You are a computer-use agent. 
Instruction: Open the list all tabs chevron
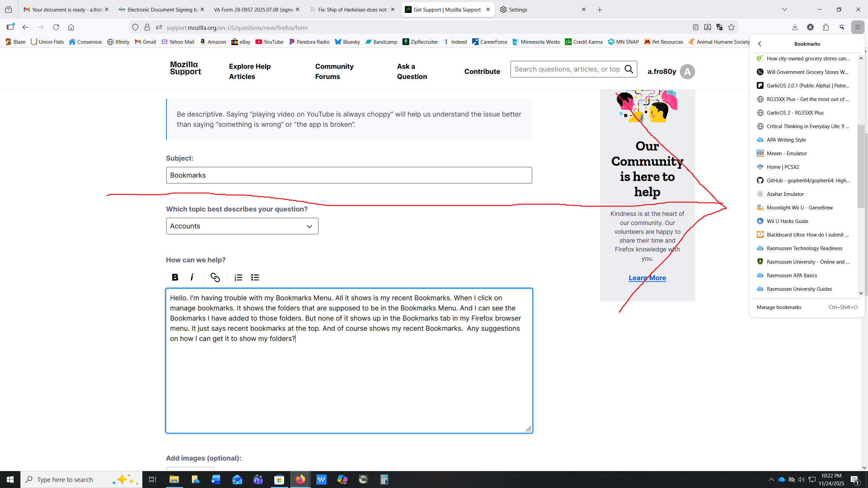[784, 9]
